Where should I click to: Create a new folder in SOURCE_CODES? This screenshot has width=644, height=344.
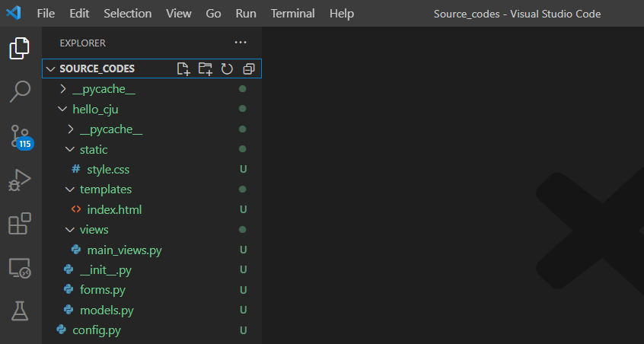205,68
